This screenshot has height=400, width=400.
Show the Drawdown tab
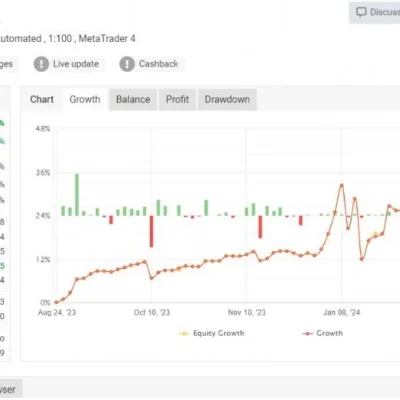click(227, 99)
